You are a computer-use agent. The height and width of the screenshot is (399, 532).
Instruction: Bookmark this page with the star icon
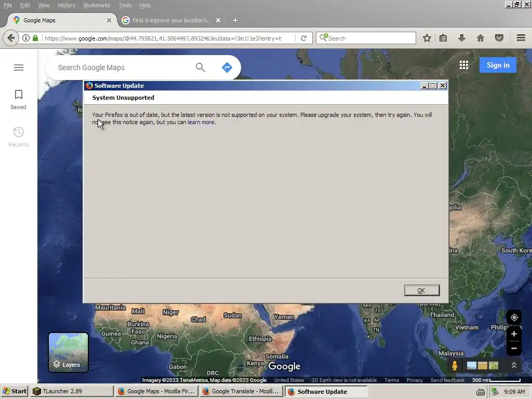[427, 38]
